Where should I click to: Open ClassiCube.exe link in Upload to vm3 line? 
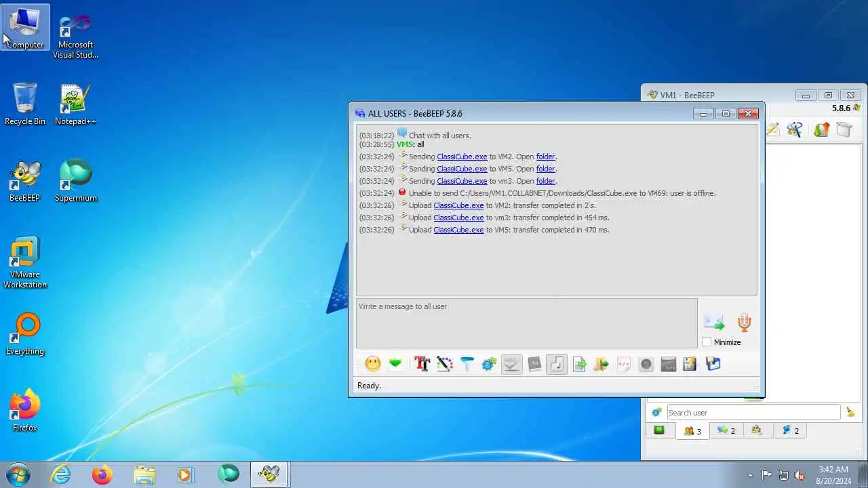[458, 218]
